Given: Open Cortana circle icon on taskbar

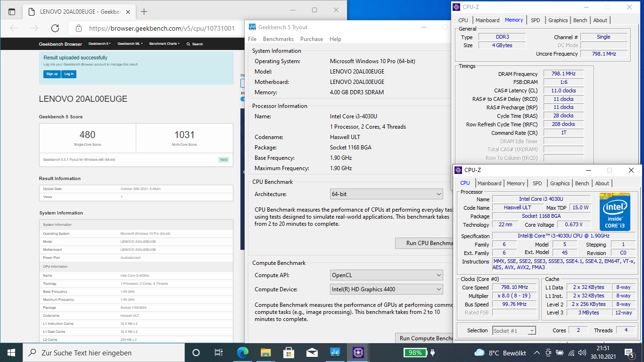Looking at the screenshot, I should point(196,353).
